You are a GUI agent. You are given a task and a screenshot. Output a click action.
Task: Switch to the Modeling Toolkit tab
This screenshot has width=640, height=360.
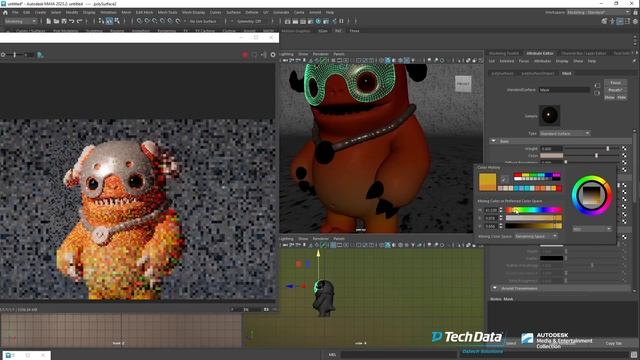(x=504, y=53)
